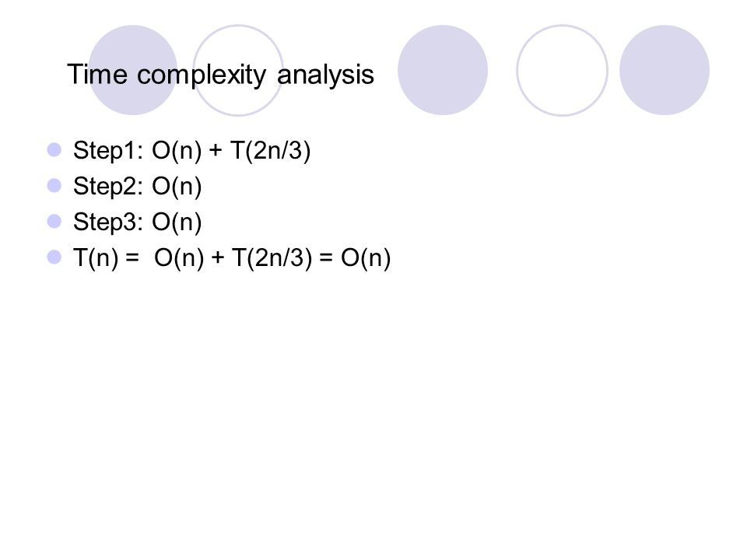747x560 pixels.
Task: Select the bullet before Step2
Action: (54, 185)
